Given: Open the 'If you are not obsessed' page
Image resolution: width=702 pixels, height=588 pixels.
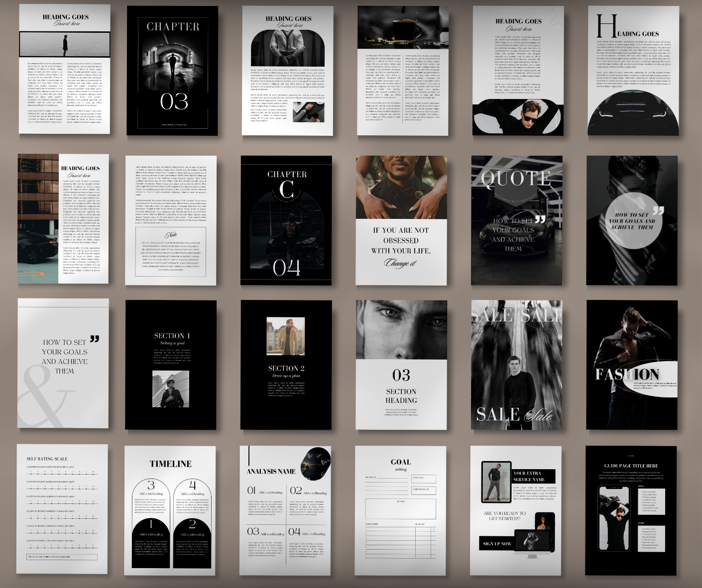Looking at the screenshot, I should (x=401, y=220).
